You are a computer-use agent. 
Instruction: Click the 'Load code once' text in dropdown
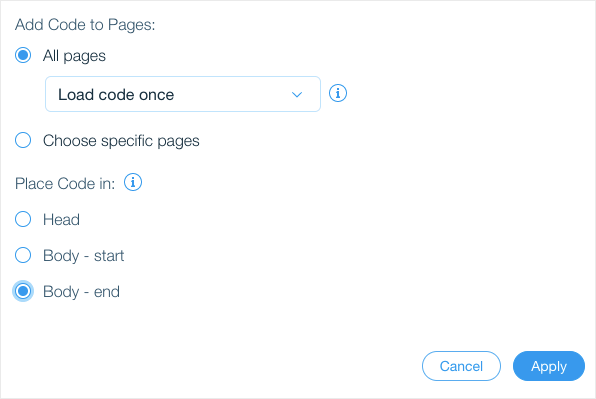[116, 95]
